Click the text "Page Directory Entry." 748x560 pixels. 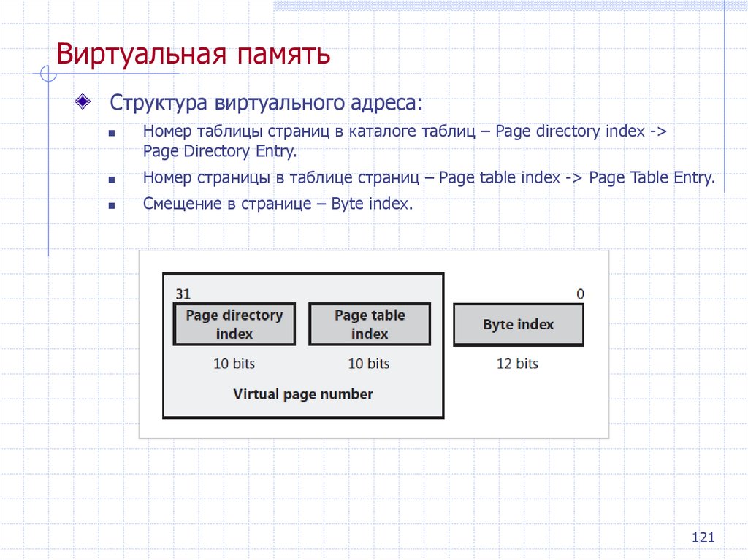point(220,151)
